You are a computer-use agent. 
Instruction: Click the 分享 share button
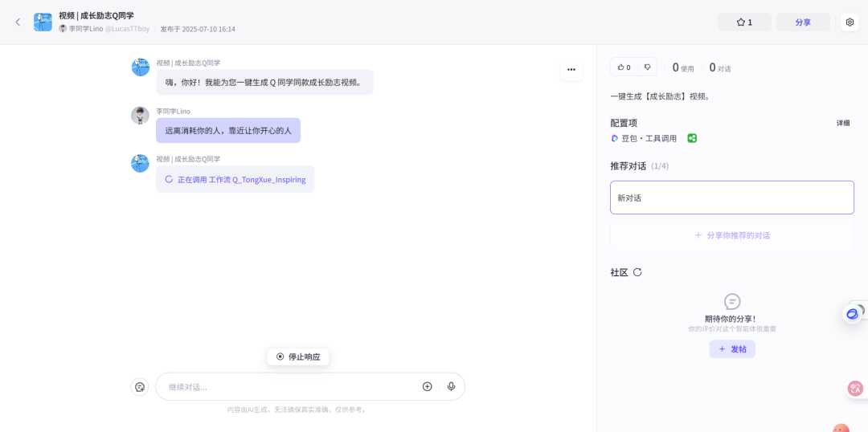(803, 22)
